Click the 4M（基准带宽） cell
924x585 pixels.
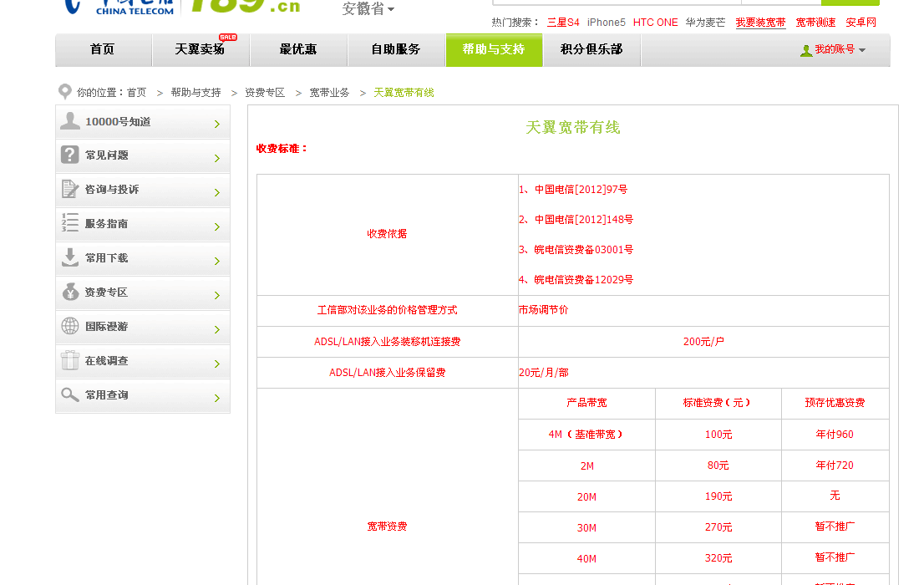pos(586,435)
